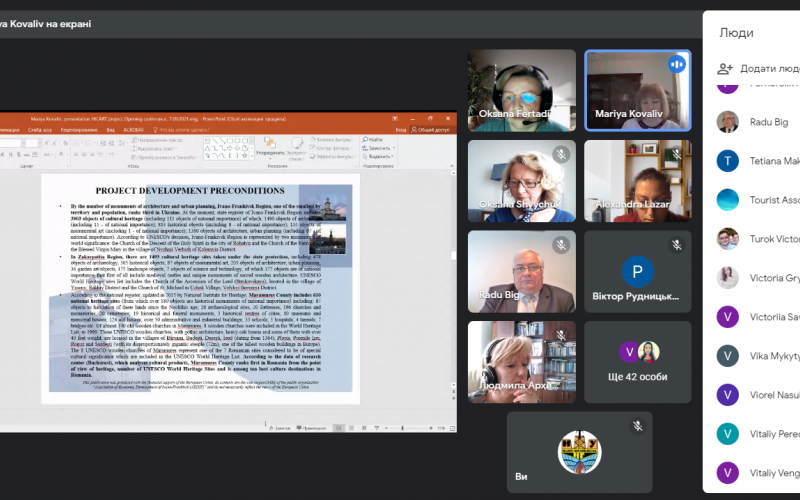Click the font color A icon in PowerPoint
Screen dimensions: 800x500
tap(61, 154)
